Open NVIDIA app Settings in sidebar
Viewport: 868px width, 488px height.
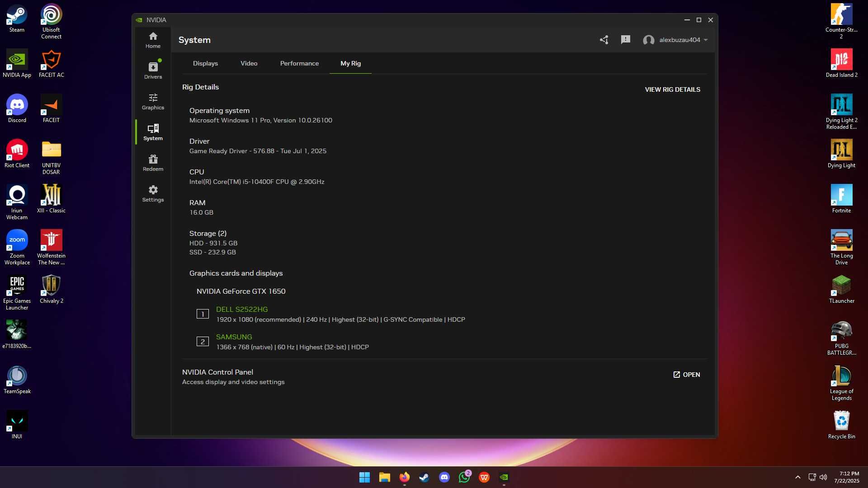coord(153,193)
